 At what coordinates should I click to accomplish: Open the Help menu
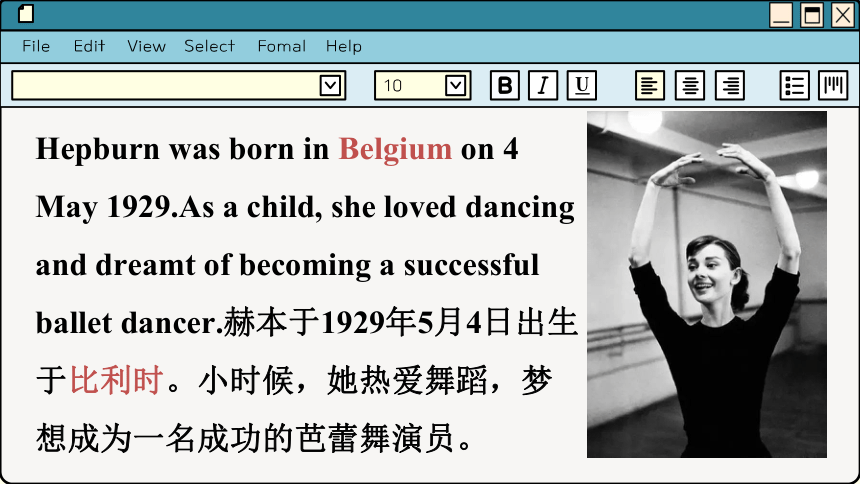coord(344,46)
